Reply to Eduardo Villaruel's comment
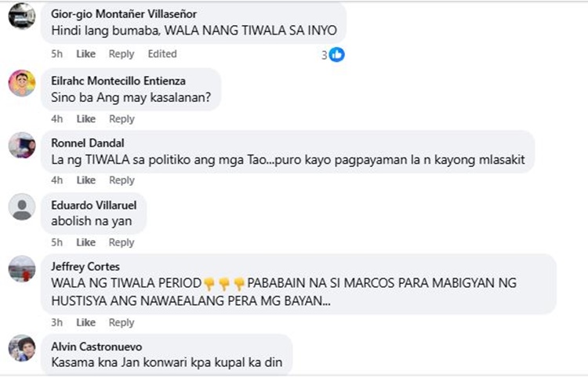588x378 pixels. [122, 242]
